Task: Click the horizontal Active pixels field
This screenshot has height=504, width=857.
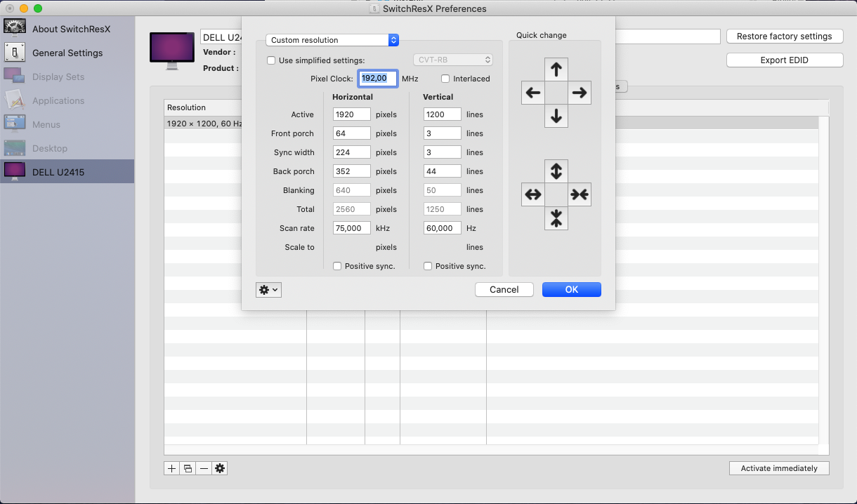Action: point(351,114)
